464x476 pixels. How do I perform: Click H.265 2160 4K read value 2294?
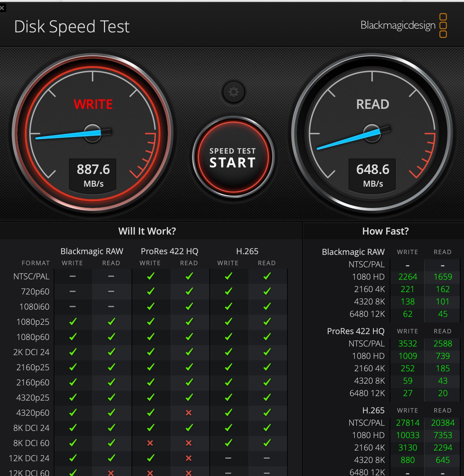click(x=443, y=448)
